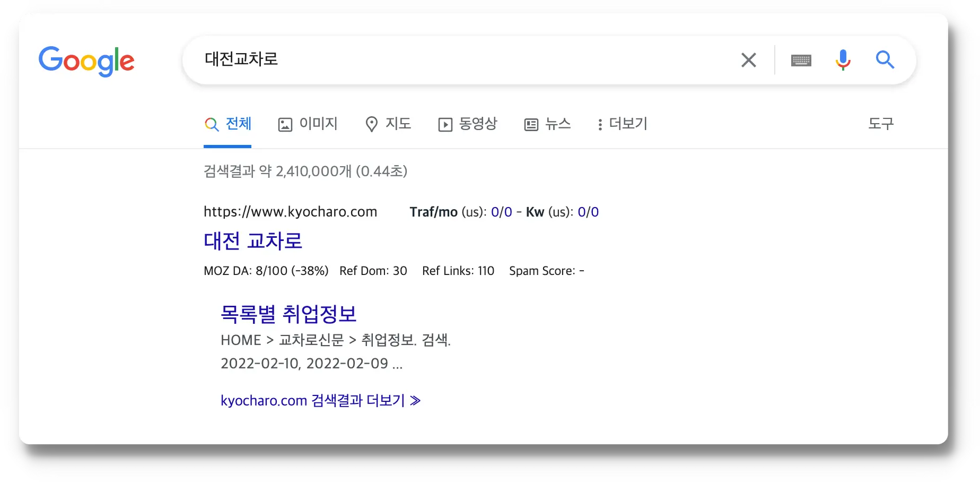Clear the search query with X
980x482 pixels.
[x=748, y=60]
